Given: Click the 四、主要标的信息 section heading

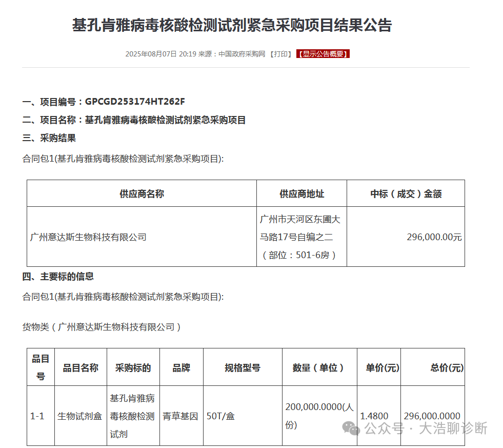Looking at the screenshot, I should 58,277.
